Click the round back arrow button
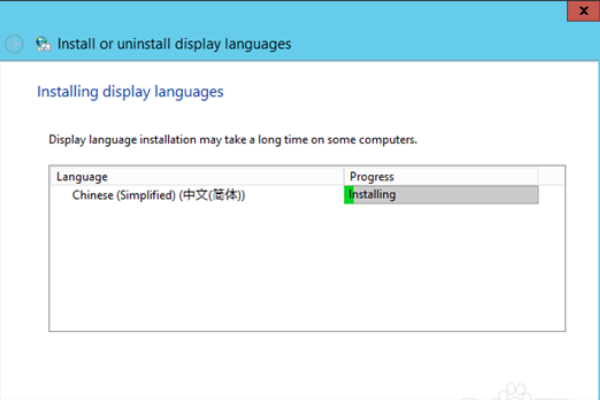Image resolution: width=600 pixels, height=400 pixels. click(x=14, y=43)
